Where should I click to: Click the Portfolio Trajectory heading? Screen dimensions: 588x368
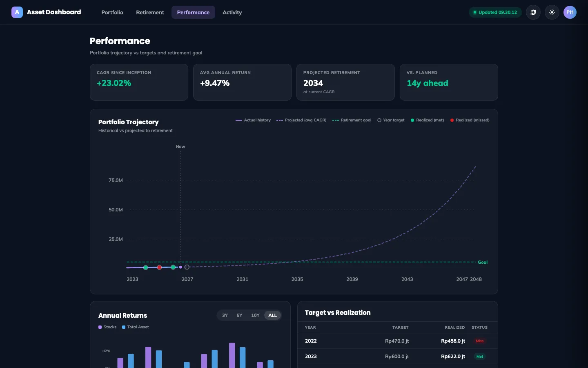(x=129, y=122)
